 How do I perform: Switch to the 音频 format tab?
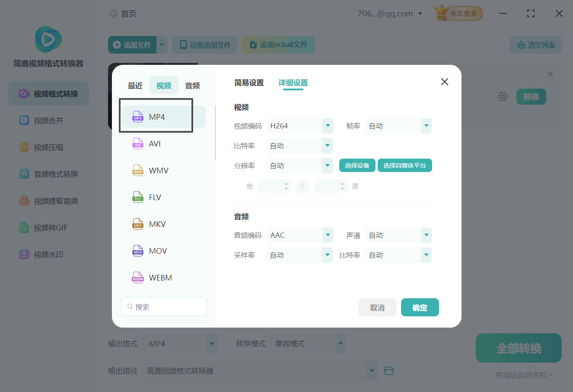[192, 85]
